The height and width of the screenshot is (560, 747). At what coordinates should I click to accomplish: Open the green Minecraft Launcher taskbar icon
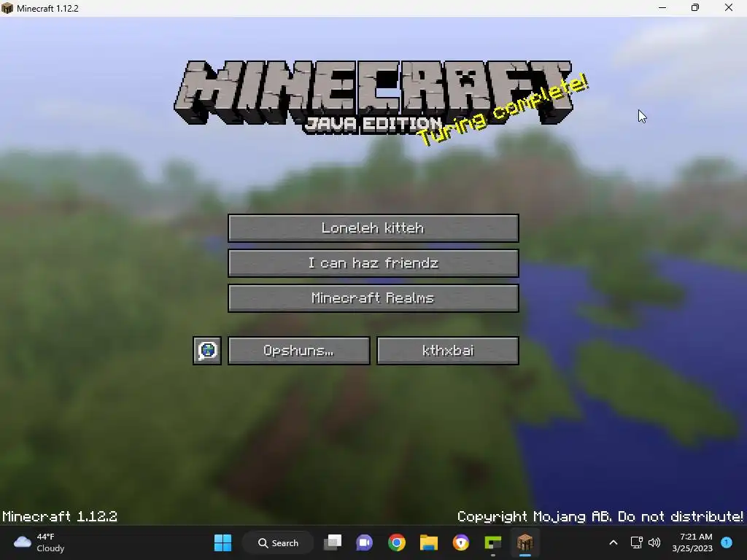(492, 542)
